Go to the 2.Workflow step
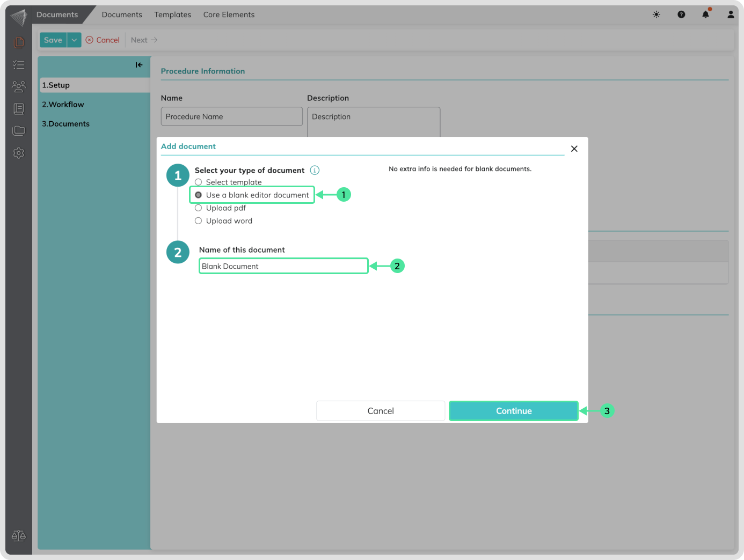Image resolution: width=744 pixels, height=560 pixels. pos(63,105)
